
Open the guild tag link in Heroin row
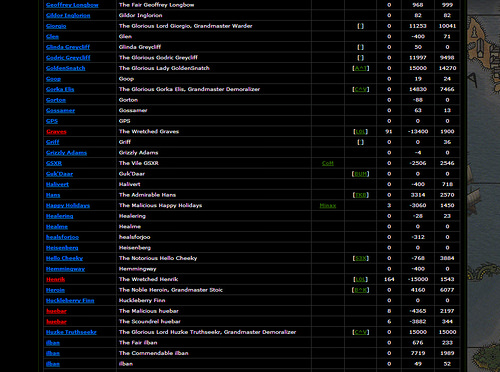tap(361, 290)
